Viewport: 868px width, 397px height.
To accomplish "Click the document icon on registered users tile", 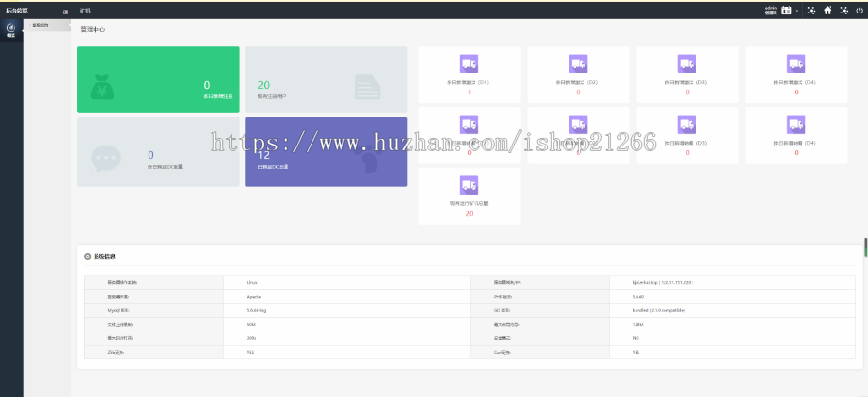I will pyautogui.click(x=367, y=88).
